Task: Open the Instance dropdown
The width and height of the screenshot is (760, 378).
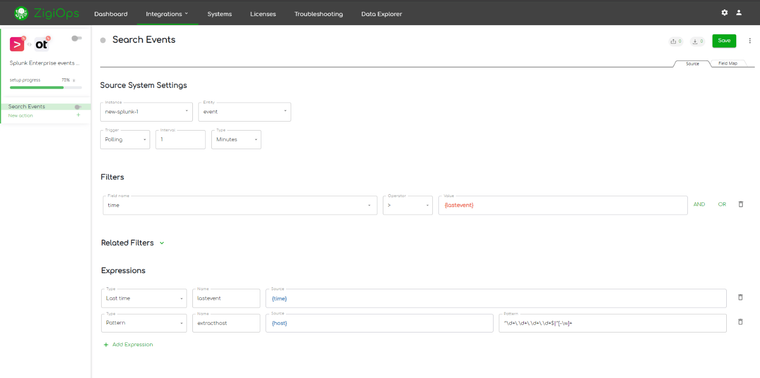Action: [x=146, y=111]
